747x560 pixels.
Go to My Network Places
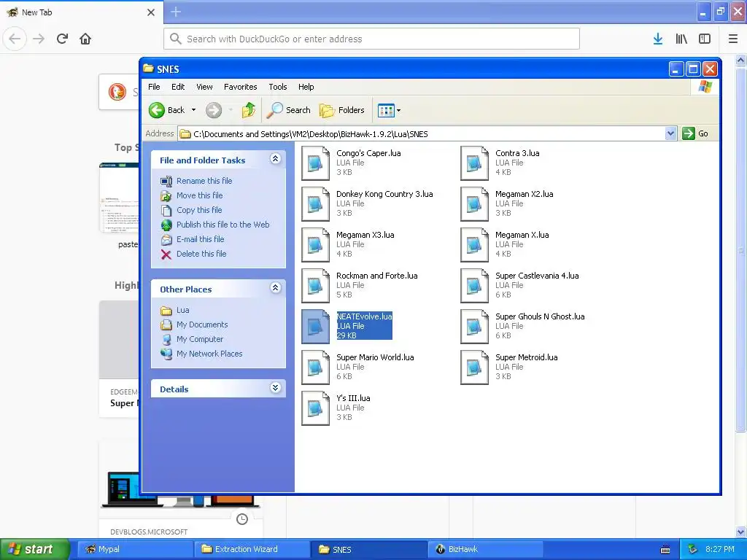pyautogui.click(x=209, y=354)
